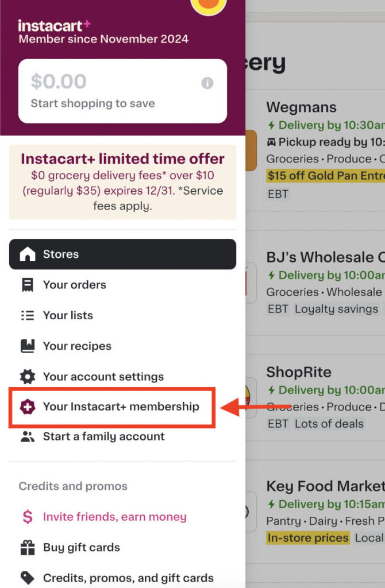The height and width of the screenshot is (588, 385).
Task: Tap the Instacart+ limited time offer banner
Action: [x=122, y=181]
